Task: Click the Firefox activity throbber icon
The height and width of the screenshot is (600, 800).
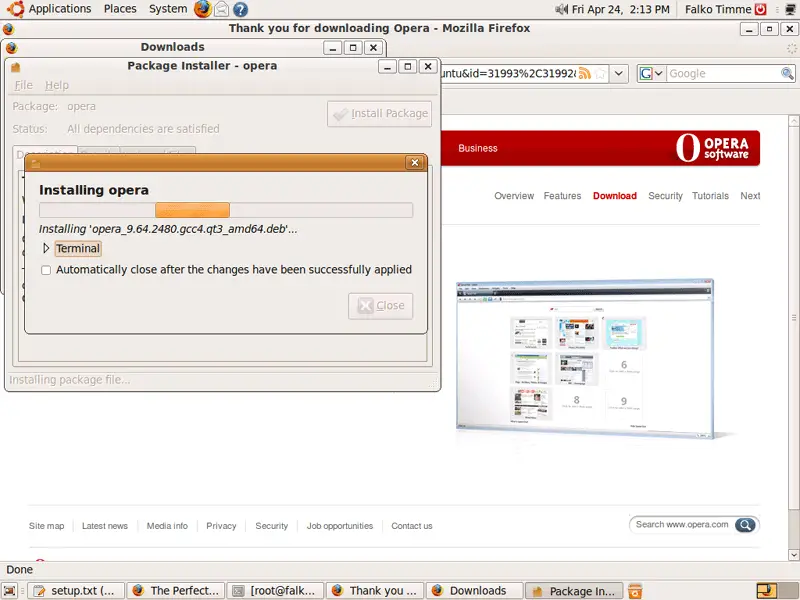Action: (x=791, y=48)
